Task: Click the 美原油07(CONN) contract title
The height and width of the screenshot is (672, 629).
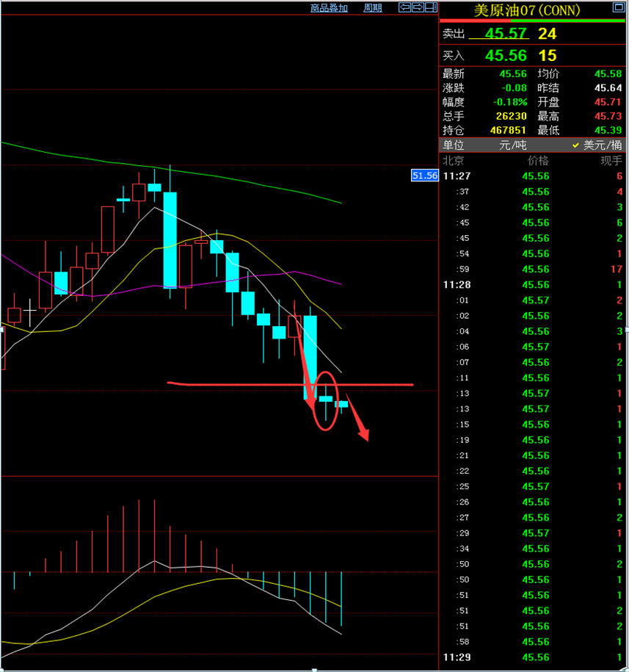Action: pyautogui.click(x=527, y=10)
